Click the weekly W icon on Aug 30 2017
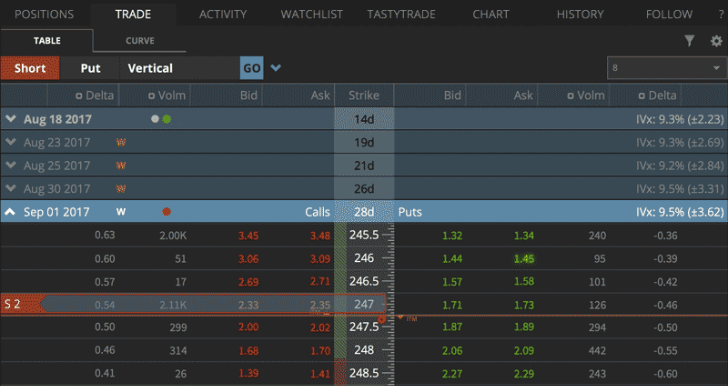Viewport: 728px width, 386px height. click(121, 189)
